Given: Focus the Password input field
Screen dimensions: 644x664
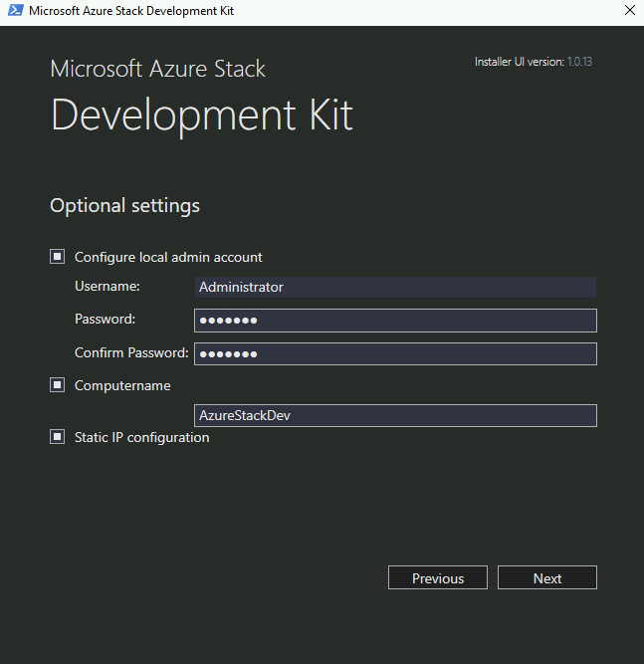Looking at the screenshot, I should click(395, 321).
